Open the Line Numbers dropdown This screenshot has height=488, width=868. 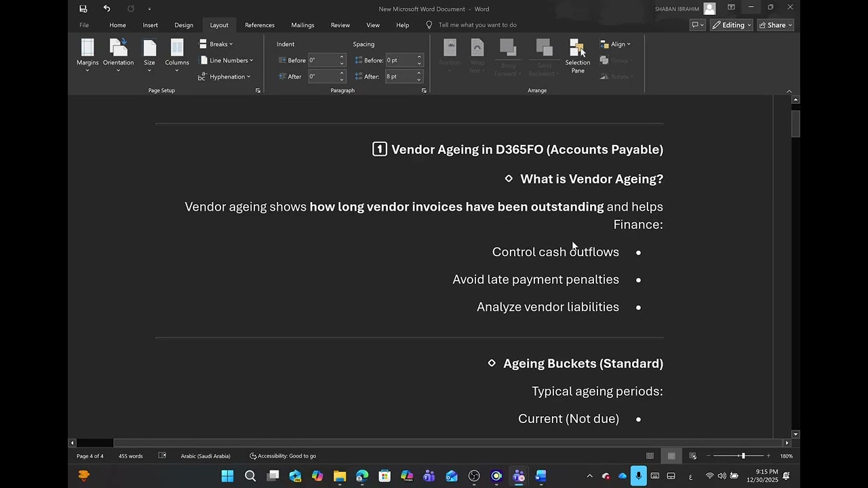pyautogui.click(x=226, y=60)
